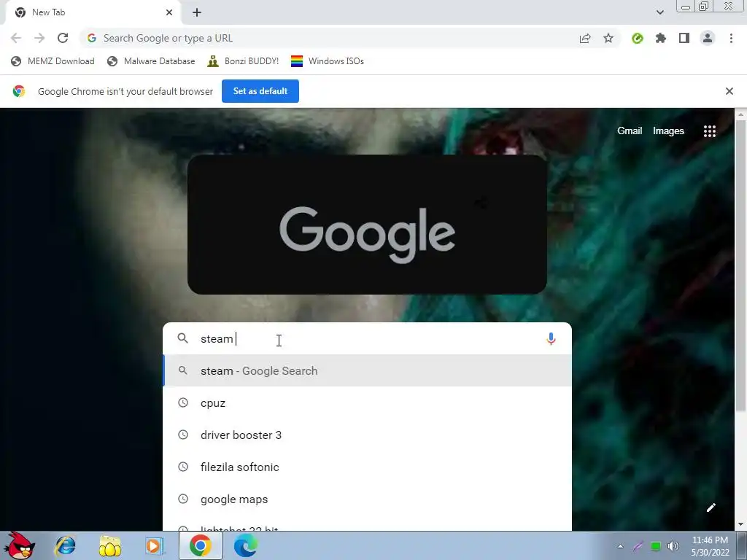Open Gmail link
The height and width of the screenshot is (560, 747).
(630, 131)
